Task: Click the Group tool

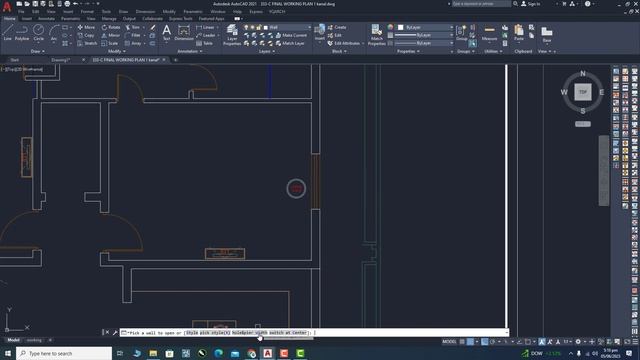Action: 462,33
